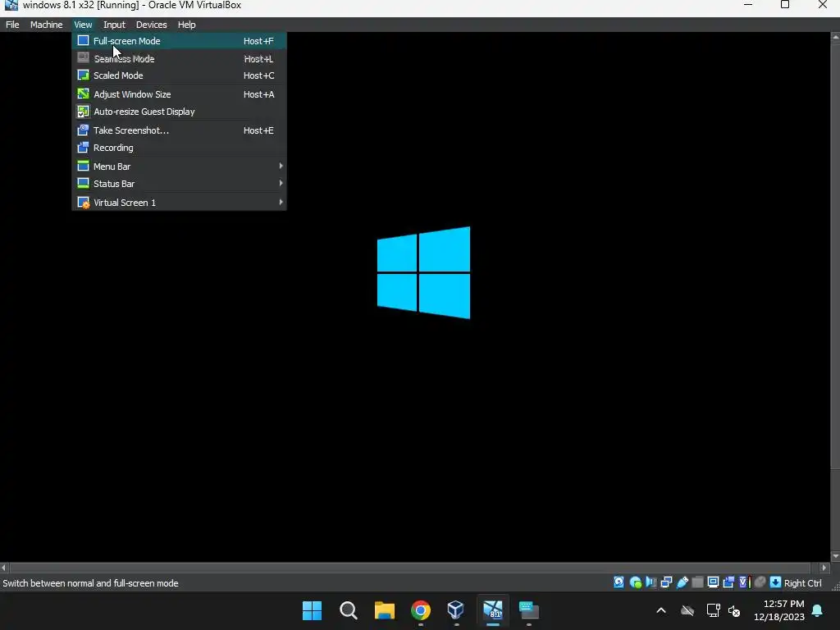Toggle Auto-resize Guest Display

(179, 112)
